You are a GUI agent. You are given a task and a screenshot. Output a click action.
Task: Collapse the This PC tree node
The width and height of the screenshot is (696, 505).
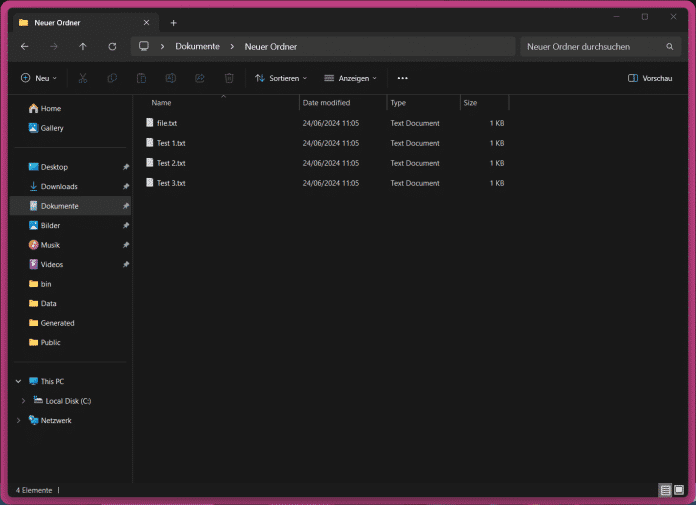[x=18, y=381]
